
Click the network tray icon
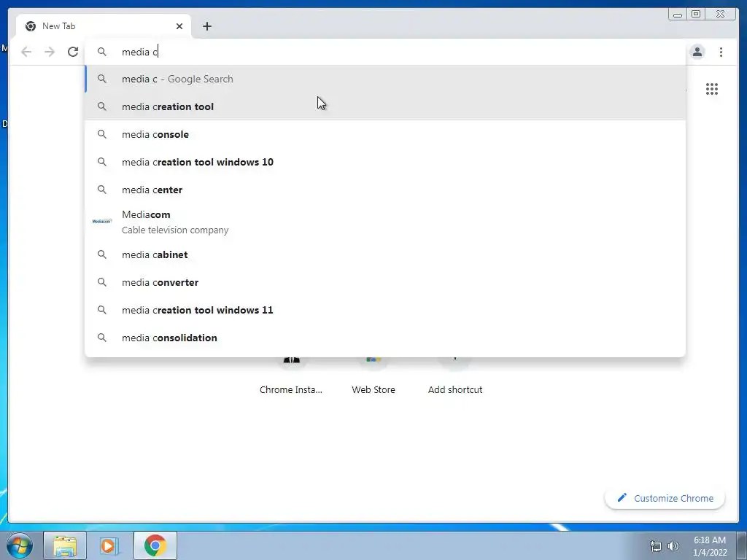[656, 546]
